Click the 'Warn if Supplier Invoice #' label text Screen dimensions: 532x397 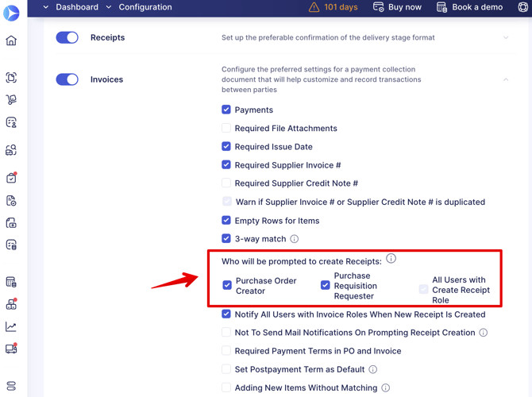[360, 202]
